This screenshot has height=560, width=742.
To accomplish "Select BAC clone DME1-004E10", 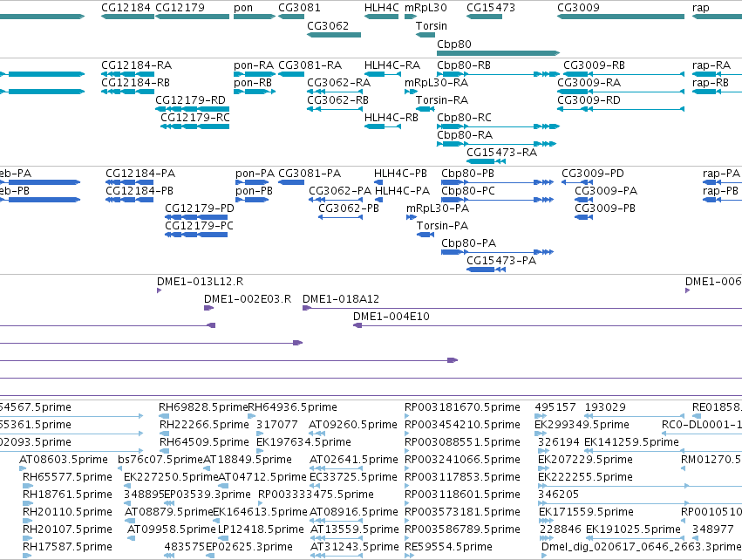I will click(x=391, y=317).
